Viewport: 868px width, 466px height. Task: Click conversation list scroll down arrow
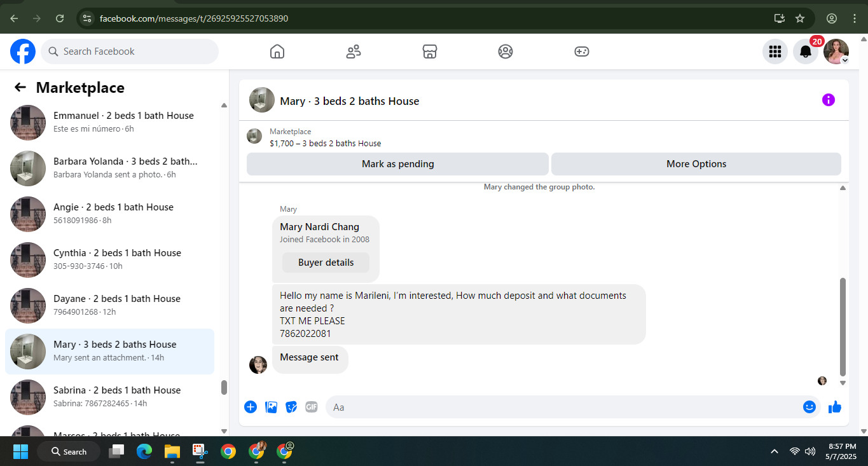pyautogui.click(x=224, y=431)
